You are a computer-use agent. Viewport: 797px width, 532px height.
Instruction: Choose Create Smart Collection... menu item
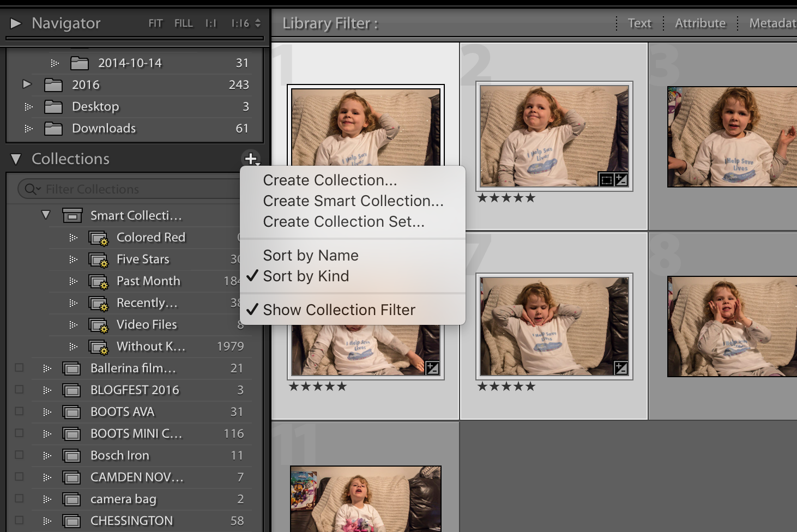(353, 201)
